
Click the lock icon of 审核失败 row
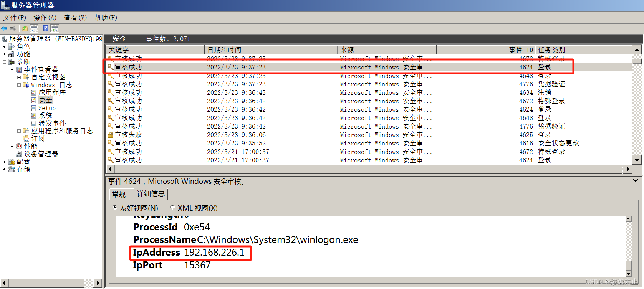(111, 135)
